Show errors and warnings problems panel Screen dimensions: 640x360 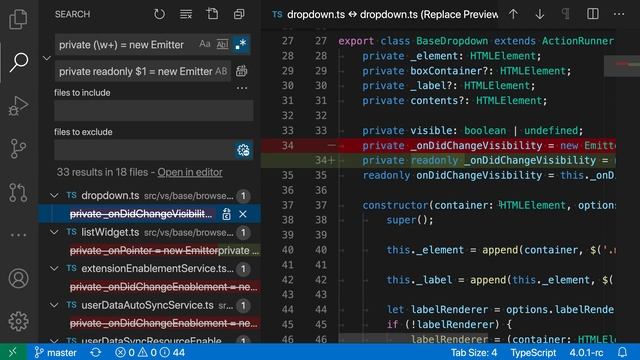(150, 352)
